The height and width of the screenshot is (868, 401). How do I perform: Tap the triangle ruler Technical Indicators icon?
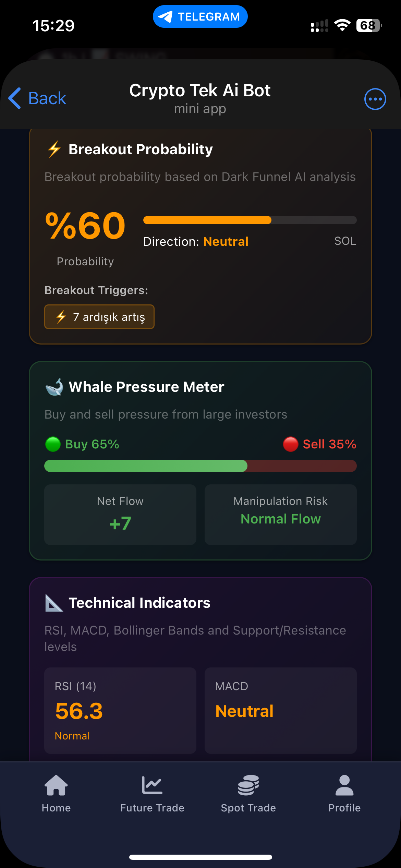(x=54, y=603)
